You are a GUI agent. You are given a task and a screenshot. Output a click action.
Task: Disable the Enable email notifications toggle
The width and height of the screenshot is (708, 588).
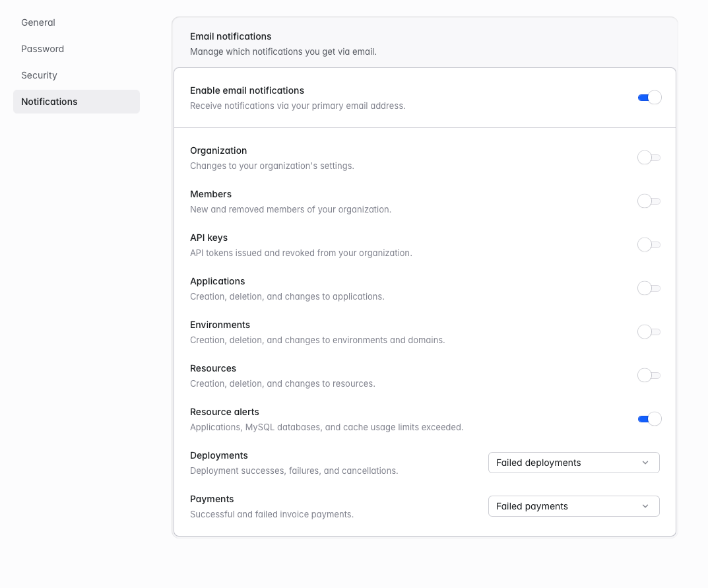point(649,98)
